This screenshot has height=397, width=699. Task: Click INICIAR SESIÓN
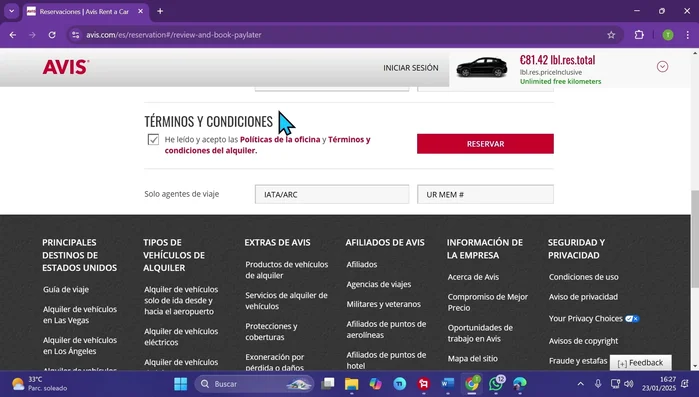coord(411,68)
